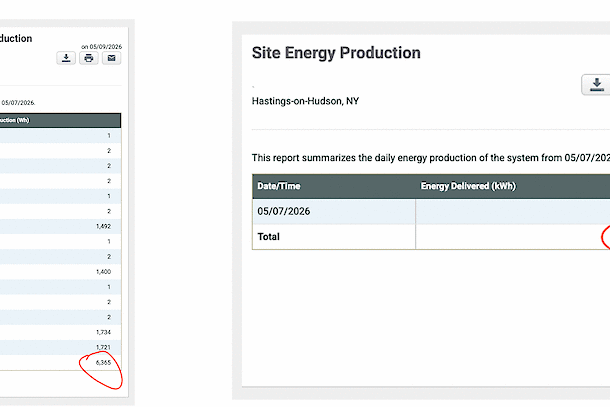
Task: Click the Total row label
Action: tap(268, 237)
